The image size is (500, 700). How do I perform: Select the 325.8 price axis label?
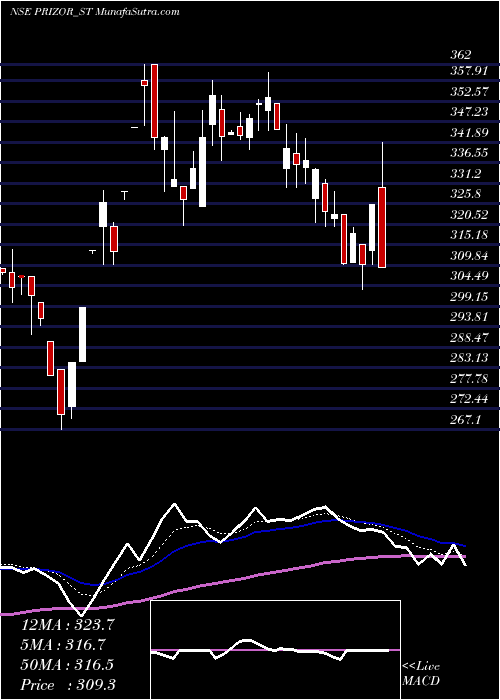[x=466, y=194]
